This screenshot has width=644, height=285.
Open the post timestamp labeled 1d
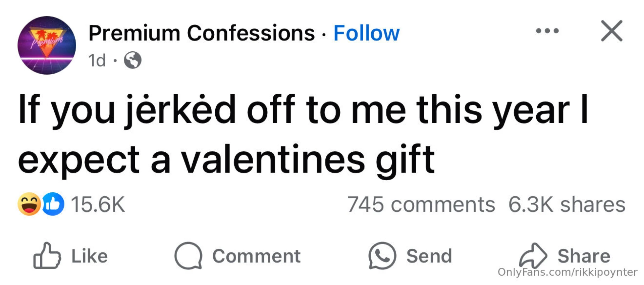(97, 61)
